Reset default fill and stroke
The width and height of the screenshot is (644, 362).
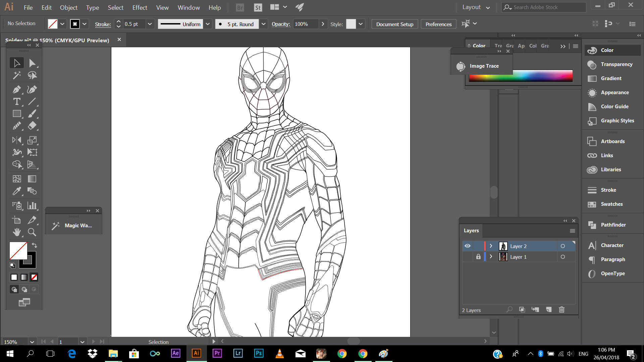12,265
